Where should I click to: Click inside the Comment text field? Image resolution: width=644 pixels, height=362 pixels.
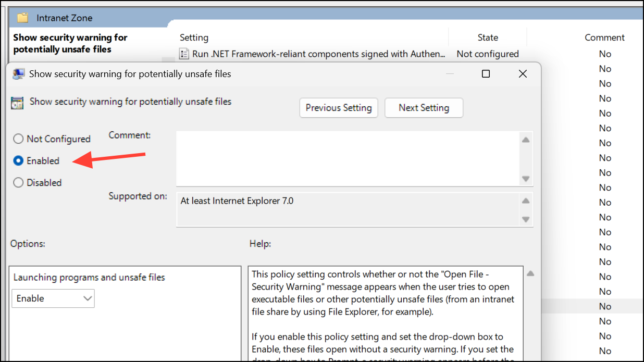(348, 158)
